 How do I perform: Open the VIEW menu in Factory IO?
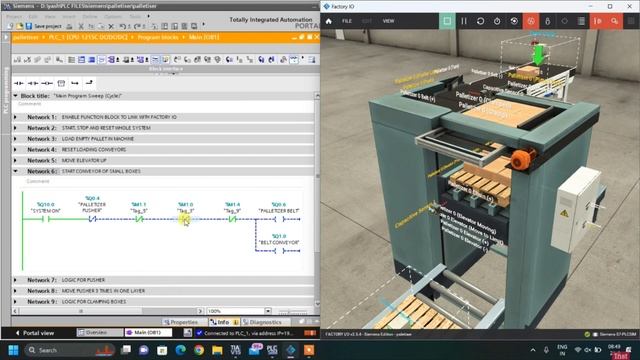click(x=388, y=21)
